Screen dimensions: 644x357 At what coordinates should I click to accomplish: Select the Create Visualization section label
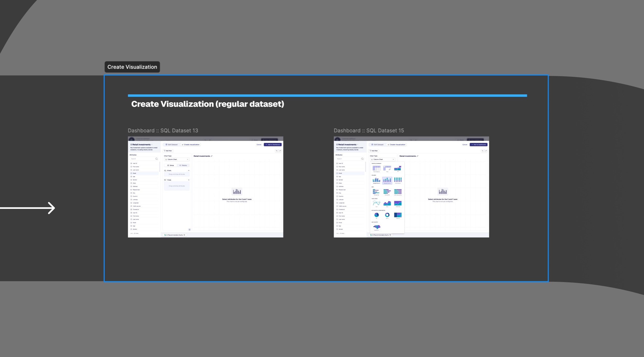click(x=132, y=67)
